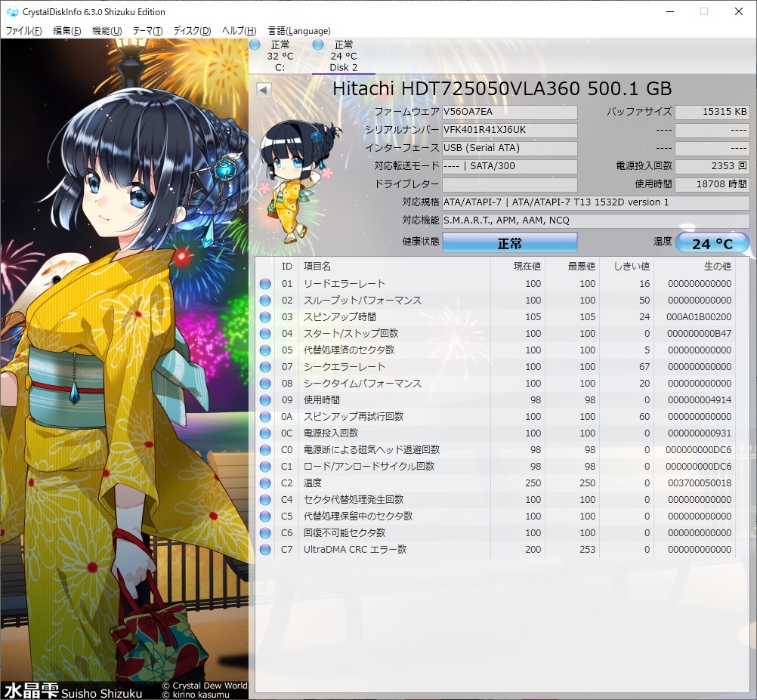Image resolution: width=757 pixels, height=700 pixels.
Task: Click raw value 003700050018
Action: [x=699, y=483]
